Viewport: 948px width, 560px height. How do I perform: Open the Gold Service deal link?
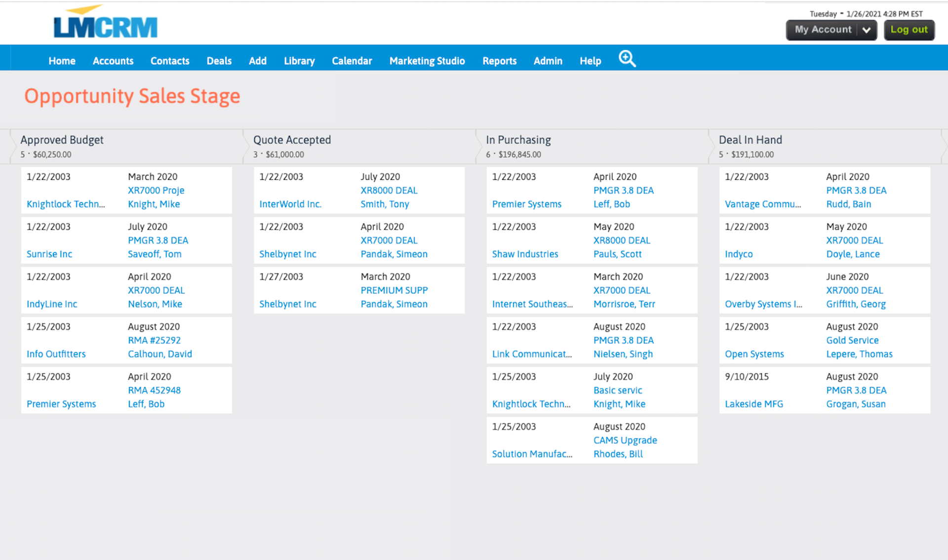pos(852,340)
